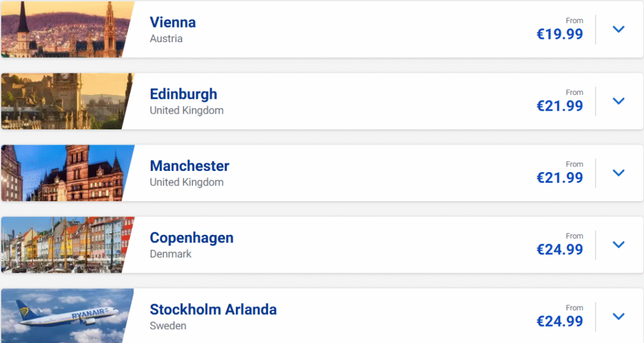Click the Manchester city thumbnail image
This screenshot has width=644, height=343.
pyautogui.click(x=63, y=173)
